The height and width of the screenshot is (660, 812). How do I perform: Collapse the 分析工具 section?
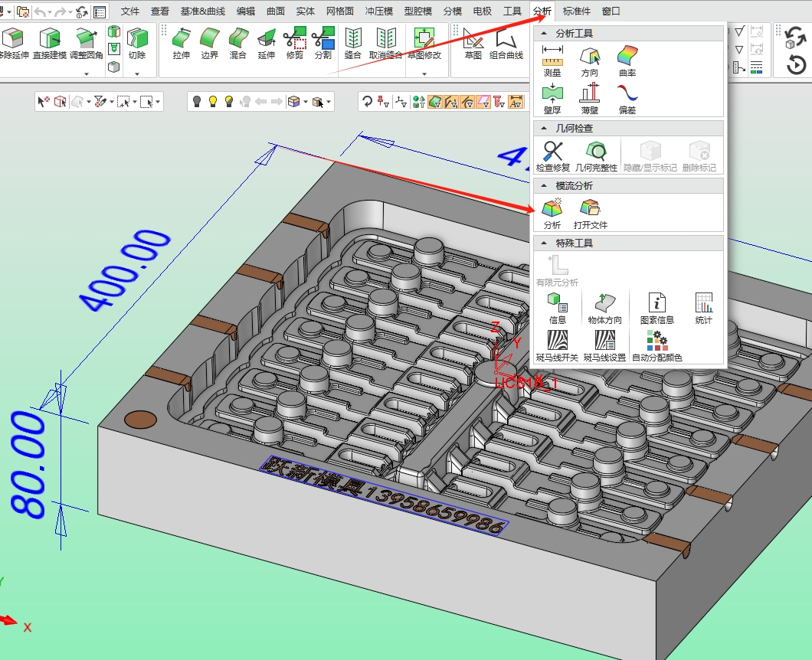click(x=544, y=33)
